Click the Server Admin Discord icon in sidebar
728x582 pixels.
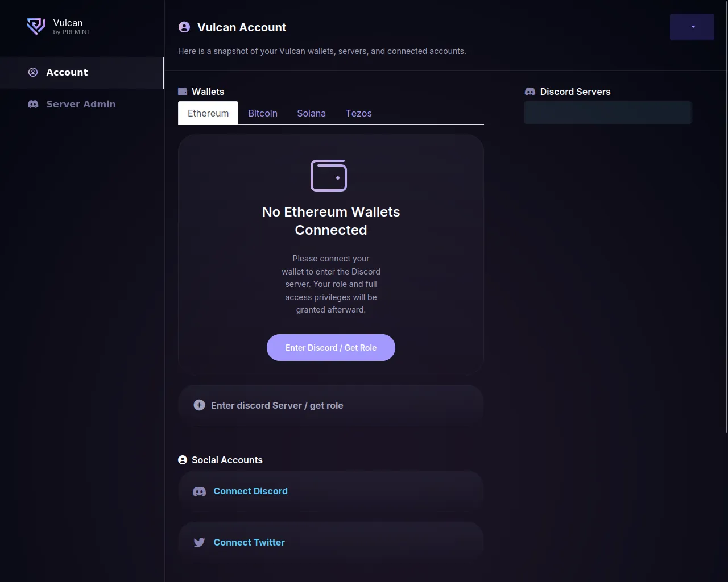click(x=33, y=104)
